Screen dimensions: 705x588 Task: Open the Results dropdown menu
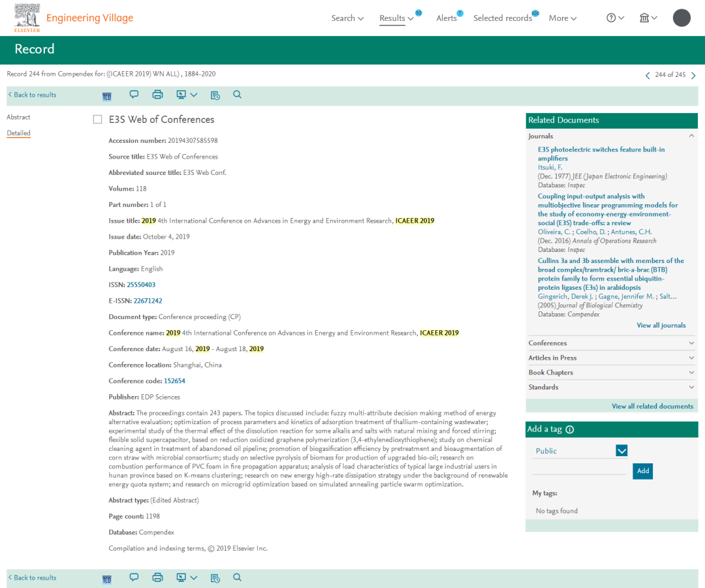pyautogui.click(x=396, y=18)
